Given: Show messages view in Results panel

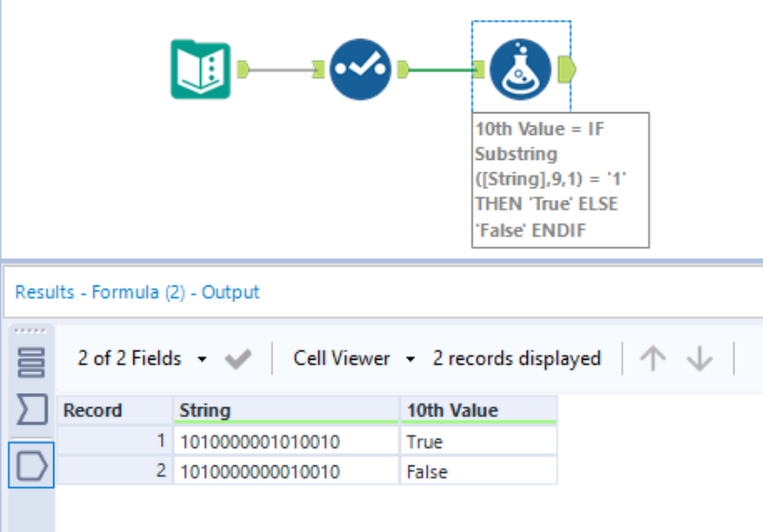Looking at the screenshot, I should [x=32, y=362].
